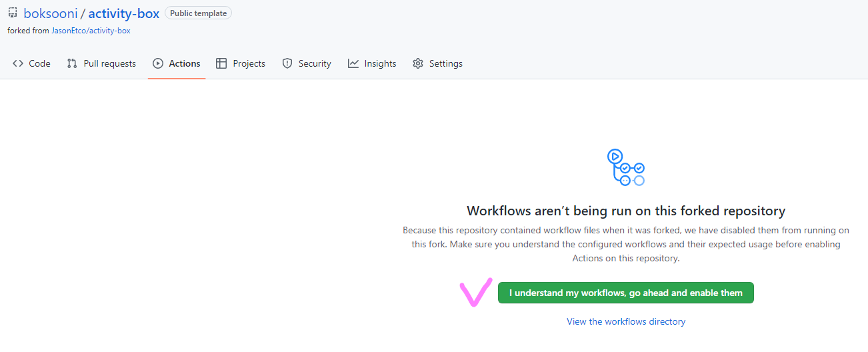
Task: Enable workflows with the green button
Action: click(626, 293)
